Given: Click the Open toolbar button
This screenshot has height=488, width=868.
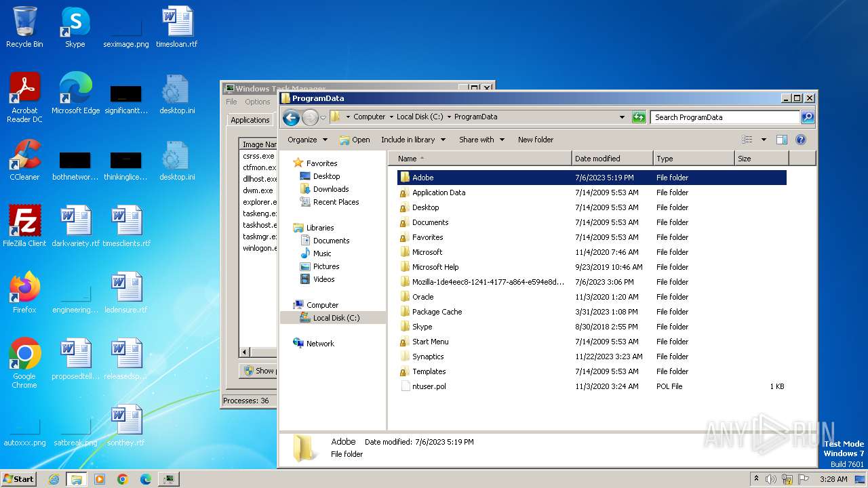Looking at the screenshot, I should (x=355, y=140).
